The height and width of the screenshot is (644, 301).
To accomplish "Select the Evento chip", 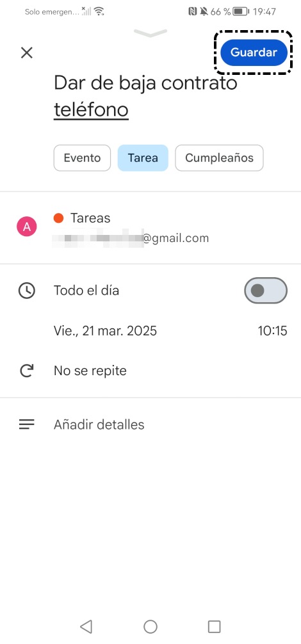I will (82, 157).
